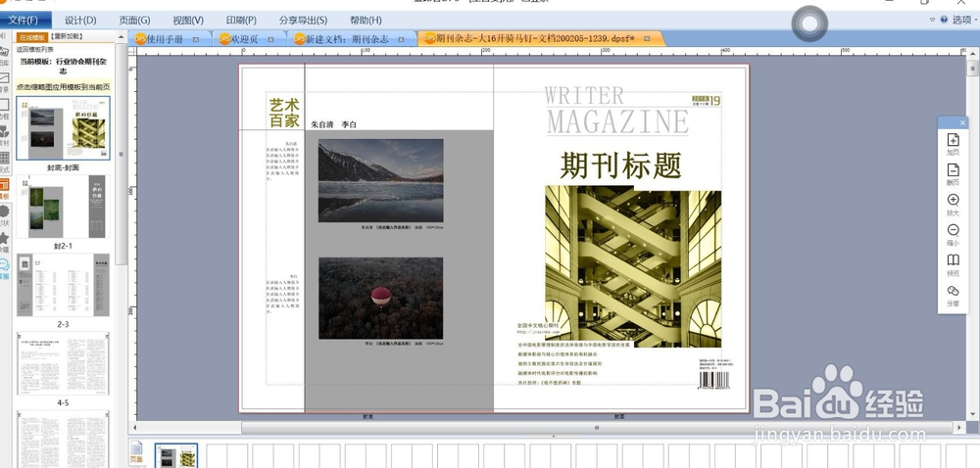
Task: Close the 新建文档: 期刊杂志 tab
Action: point(401,39)
